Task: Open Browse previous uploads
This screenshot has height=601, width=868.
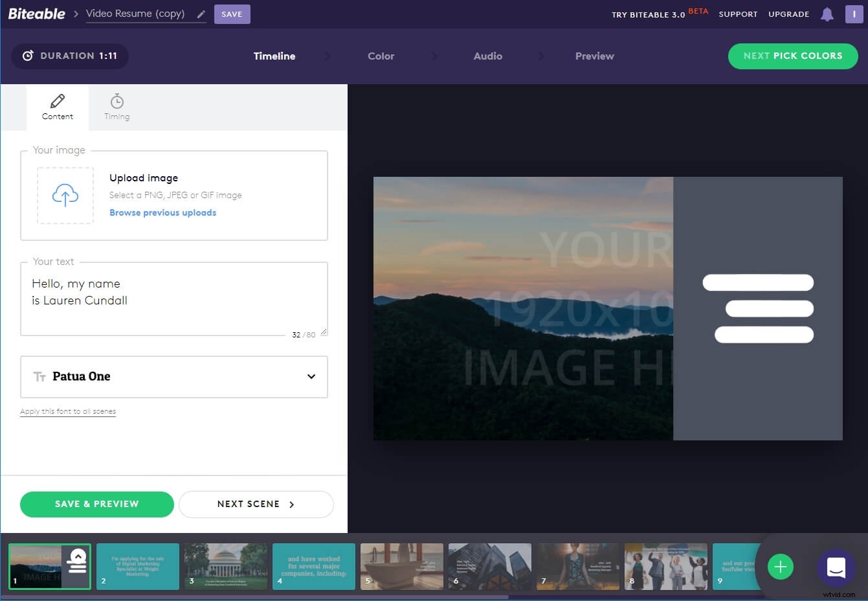Action: tap(162, 212)
